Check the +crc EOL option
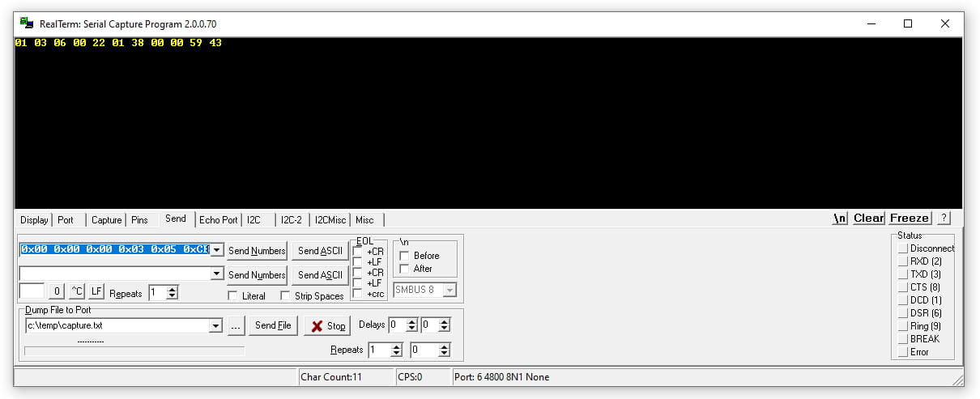The height and width of the screenshot is (399, 980). click(x=358, y=294)
